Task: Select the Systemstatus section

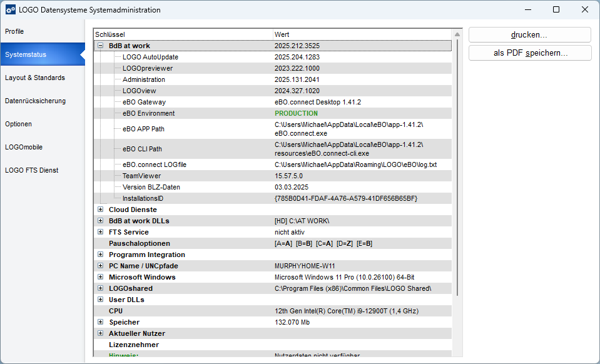Action: point(43,54)
